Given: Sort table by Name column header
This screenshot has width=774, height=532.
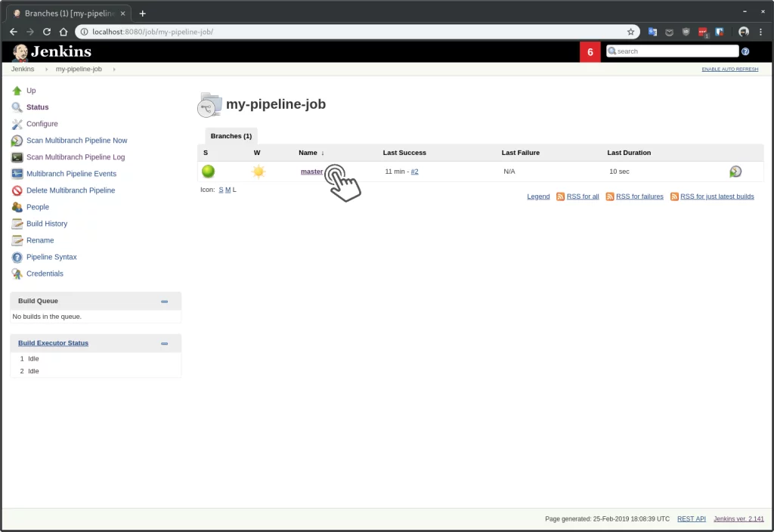Looking at the screenshot, I should pos(311,153).
